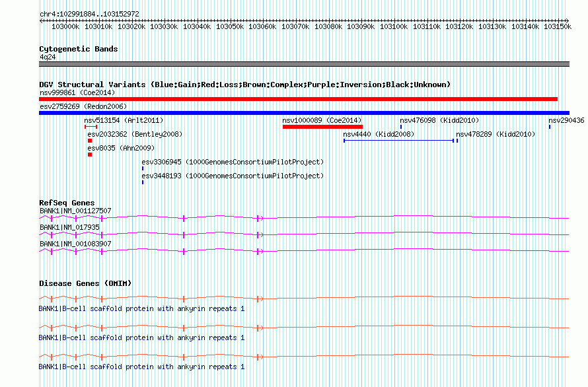Click the red nsv999861 loss variant bar
Screen dimensions: 588x387
click(x=297, y=99)
